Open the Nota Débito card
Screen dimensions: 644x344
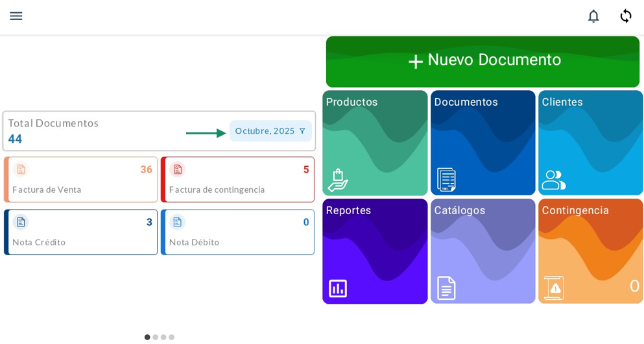tap(238, 232)
